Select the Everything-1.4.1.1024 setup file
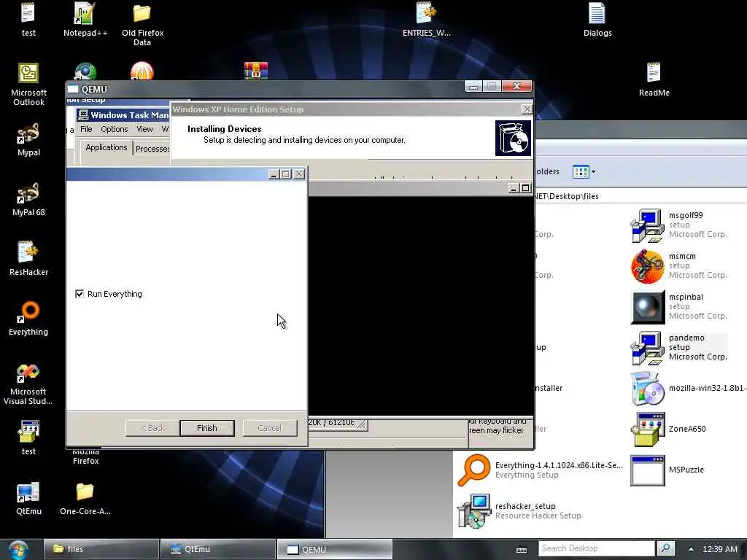Image resolution: width=747 pixels, height=560 pixels. coord(540,470)
